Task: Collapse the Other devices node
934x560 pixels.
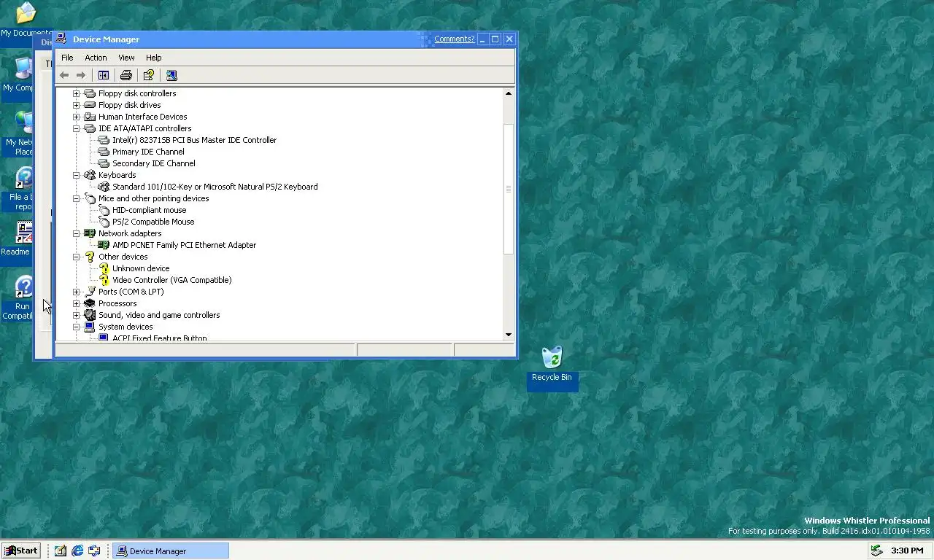Action: click(x=76, y=257)
